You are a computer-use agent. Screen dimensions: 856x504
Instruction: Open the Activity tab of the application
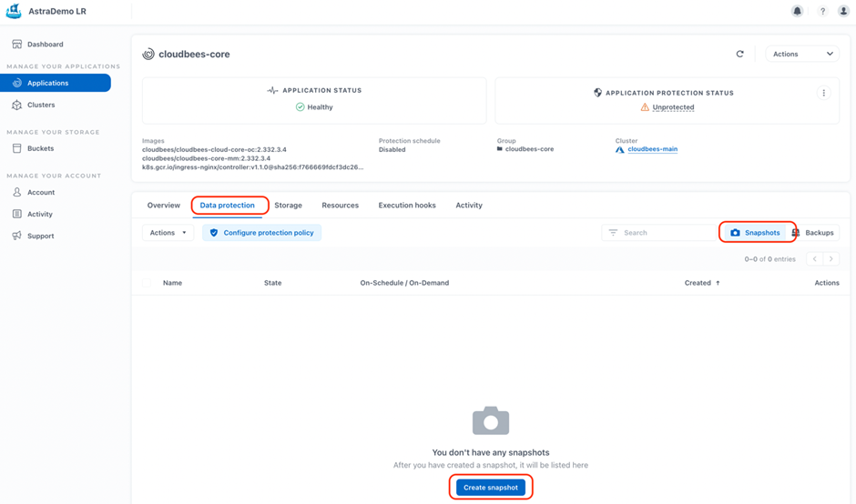coord(469,205)
